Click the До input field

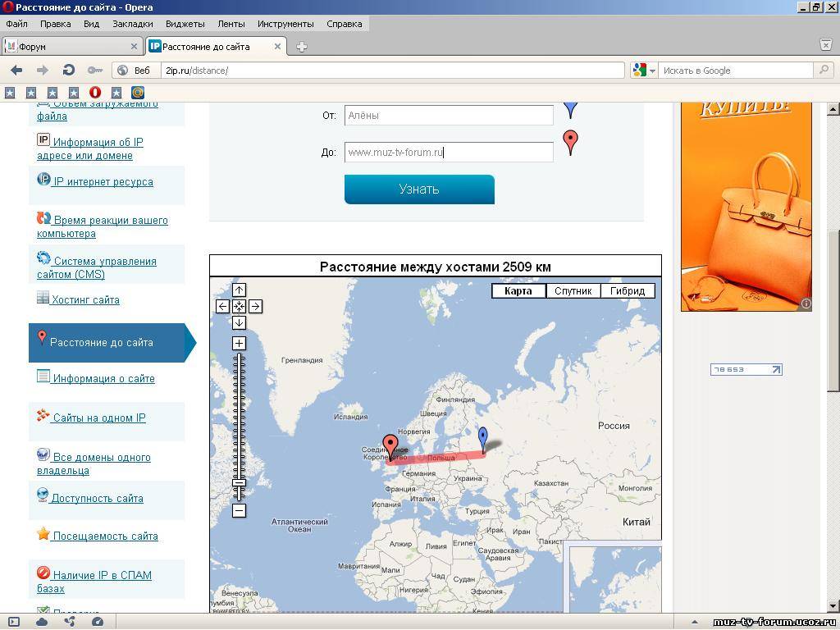(449, 152)
